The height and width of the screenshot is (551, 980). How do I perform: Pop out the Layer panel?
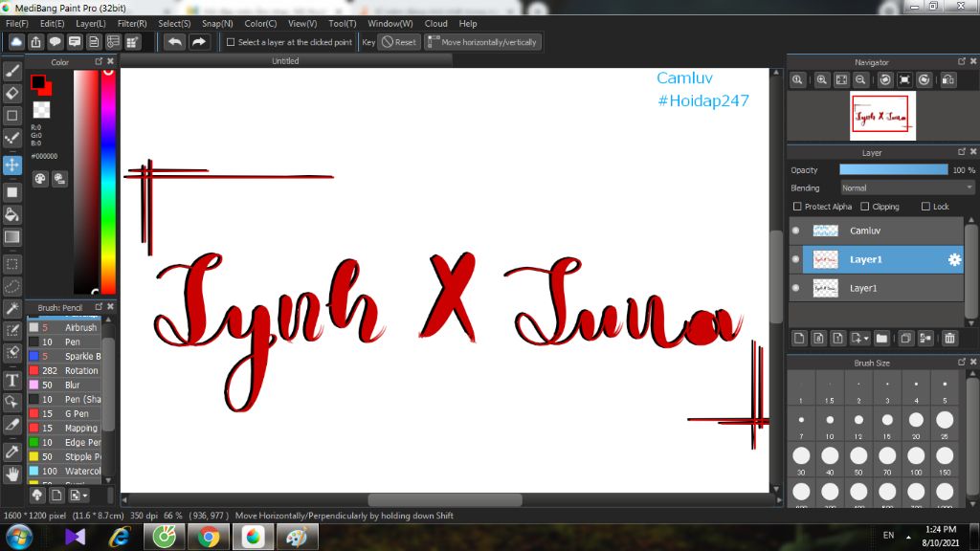pyautogui.click(x=961, y=152)
